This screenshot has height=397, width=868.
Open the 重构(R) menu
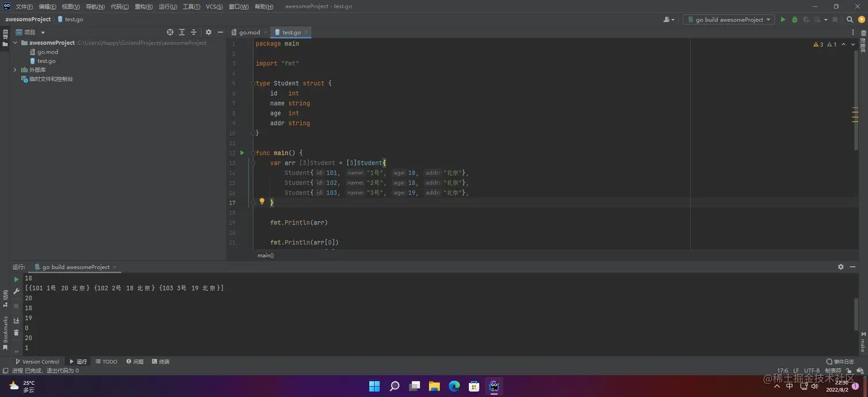click(x=144, y=6)
